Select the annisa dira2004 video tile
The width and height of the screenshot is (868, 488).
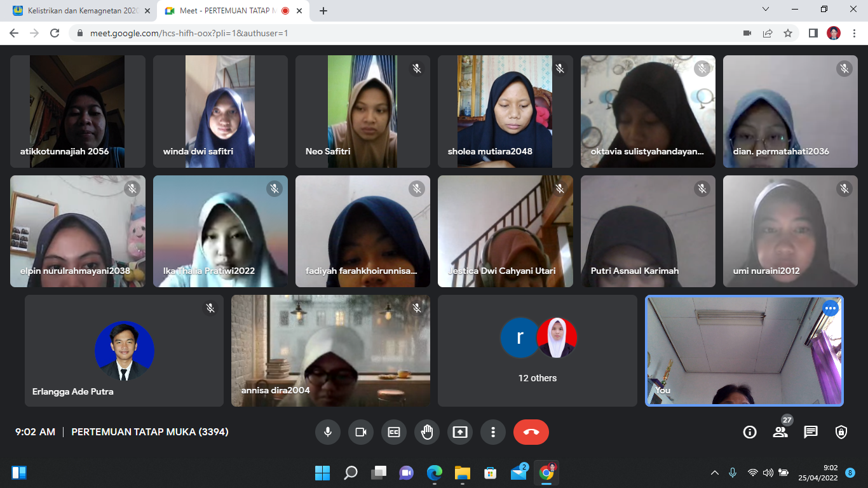coord(330,351)
